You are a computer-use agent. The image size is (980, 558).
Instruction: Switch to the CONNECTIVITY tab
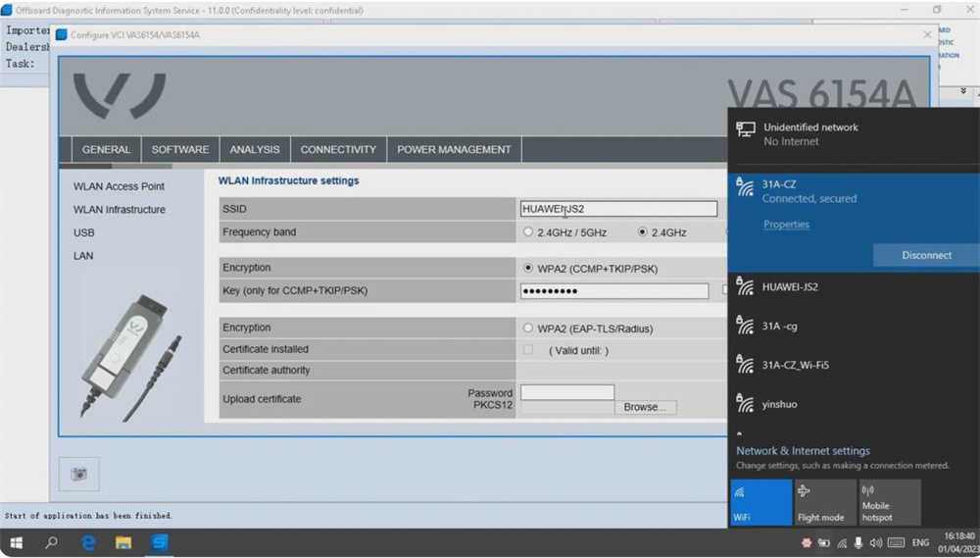click(x=338, y=149)
